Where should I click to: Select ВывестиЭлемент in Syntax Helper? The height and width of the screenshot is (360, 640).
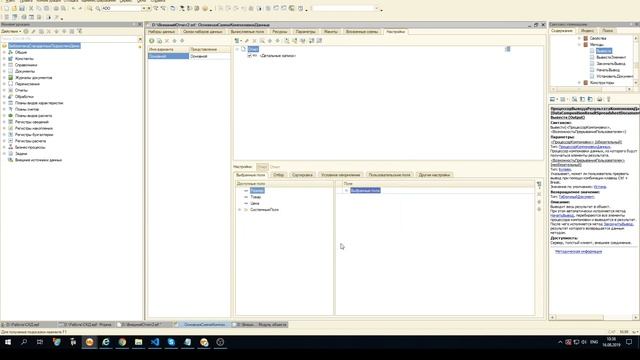point(611,57)
